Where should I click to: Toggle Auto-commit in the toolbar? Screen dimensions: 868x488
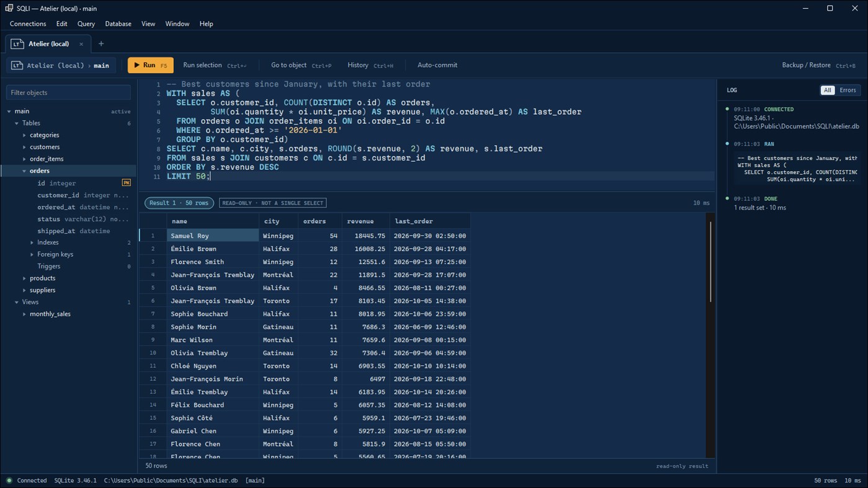(437, 65)
